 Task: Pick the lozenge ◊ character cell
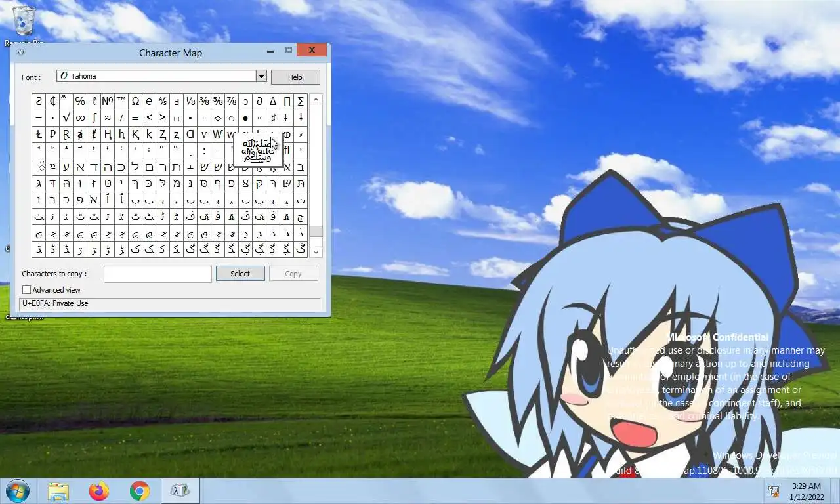coord(218,118)
